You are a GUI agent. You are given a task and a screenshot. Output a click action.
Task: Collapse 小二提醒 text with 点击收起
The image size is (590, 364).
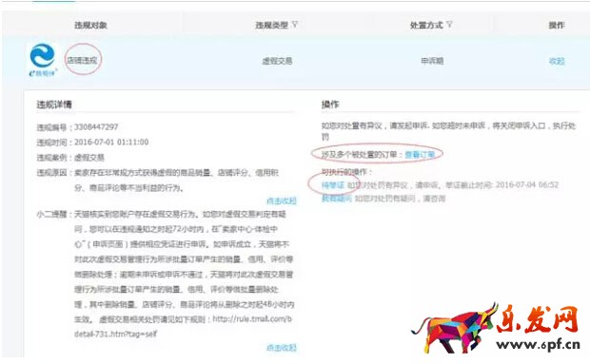(281, 348)
